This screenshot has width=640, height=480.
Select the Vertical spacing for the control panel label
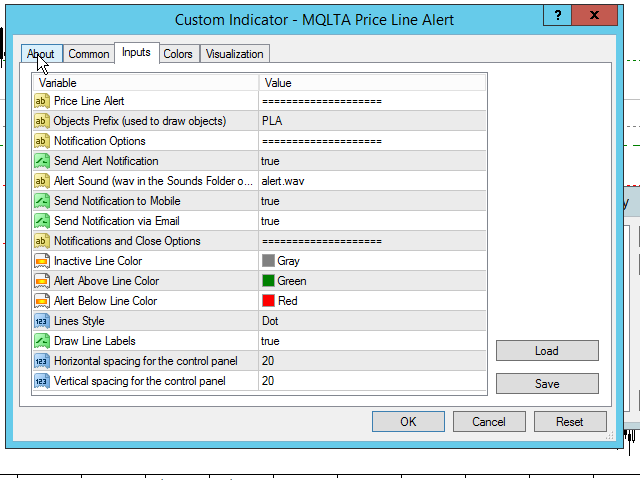pos(140,381)
